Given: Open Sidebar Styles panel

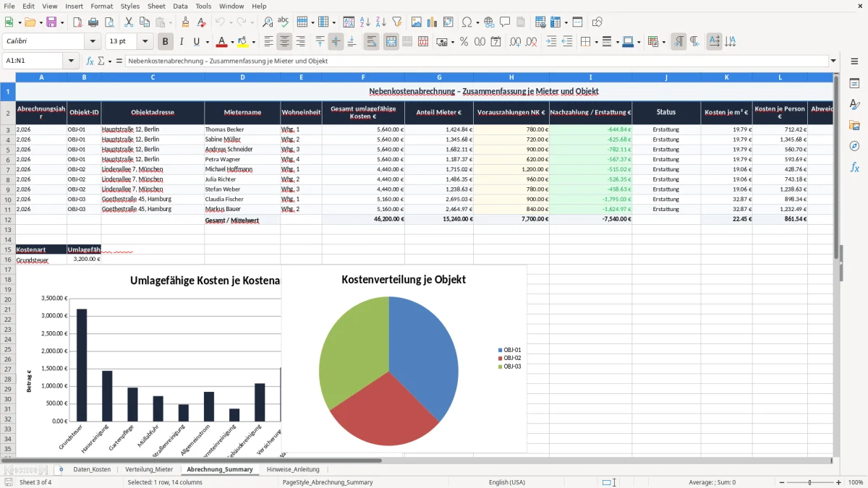Looking at the screenshot, I should pos(854,104).
